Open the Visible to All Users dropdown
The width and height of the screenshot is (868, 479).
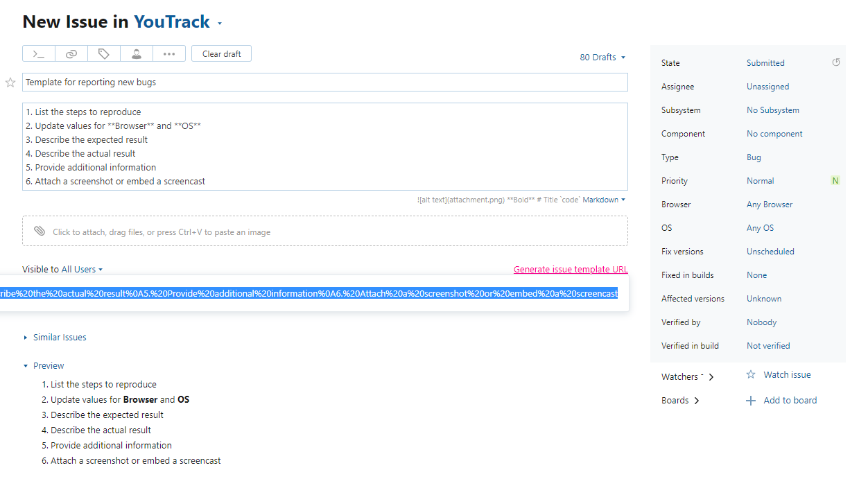coord(82,270)
